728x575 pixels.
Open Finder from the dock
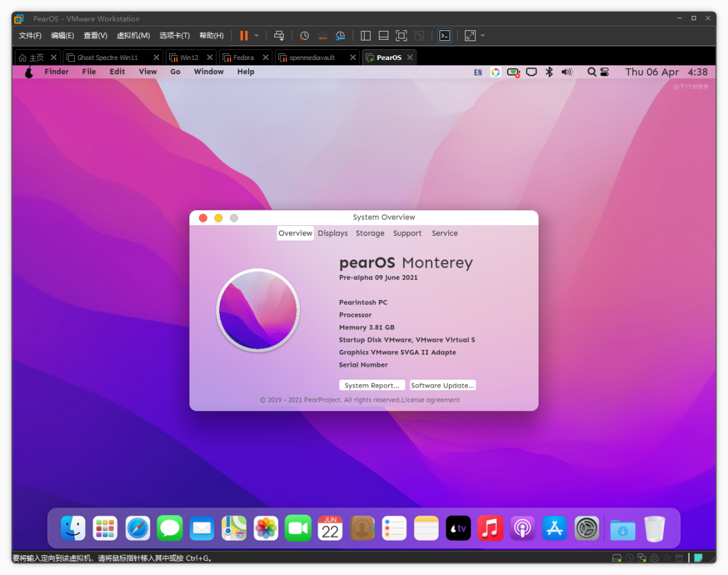pos(73,528)
